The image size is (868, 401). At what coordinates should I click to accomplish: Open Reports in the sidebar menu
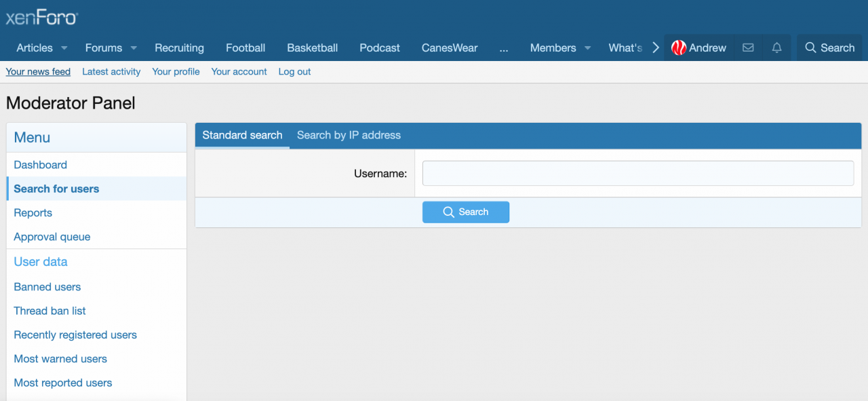pos(33,213)
